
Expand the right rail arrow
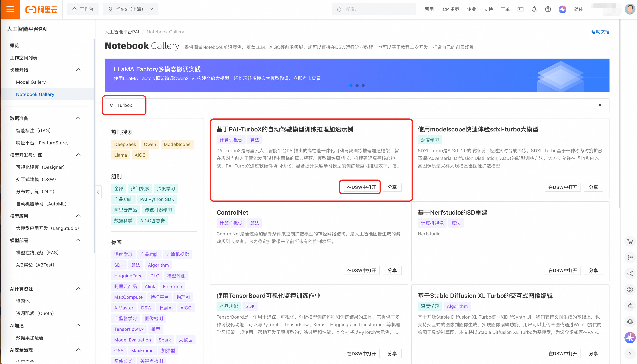click(630, 354)
